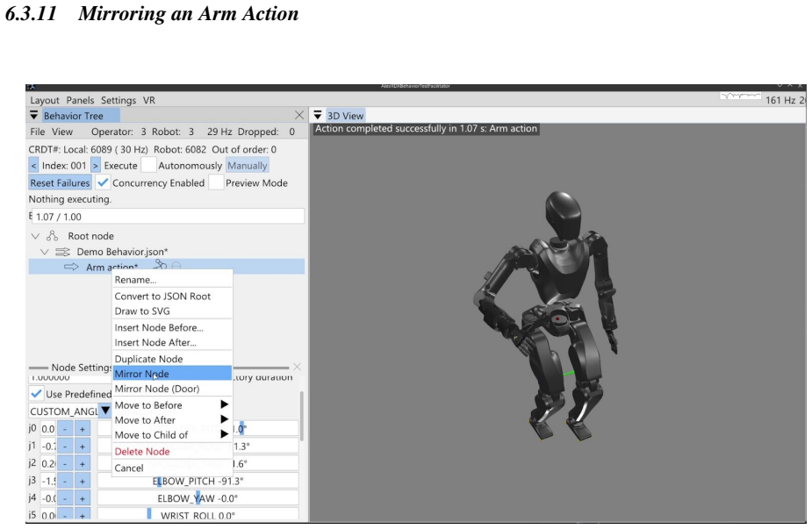
Task: Adjust the ELBOW_YAW slider
Action: [x=198, y=498]
